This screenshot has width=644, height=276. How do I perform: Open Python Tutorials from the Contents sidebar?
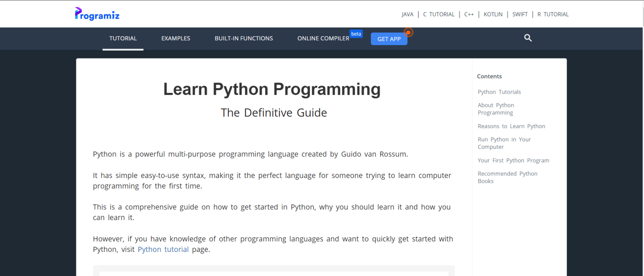pos(499,92)
